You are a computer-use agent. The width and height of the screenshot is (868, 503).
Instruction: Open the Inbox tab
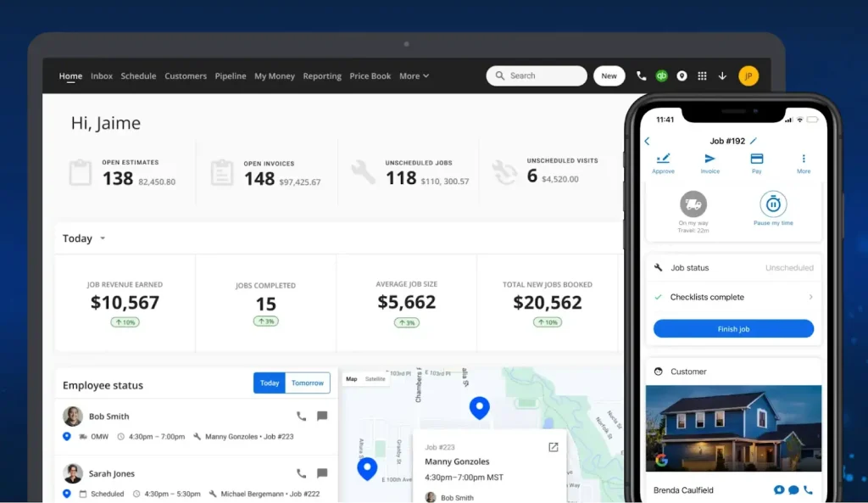(x=102, y=75)
